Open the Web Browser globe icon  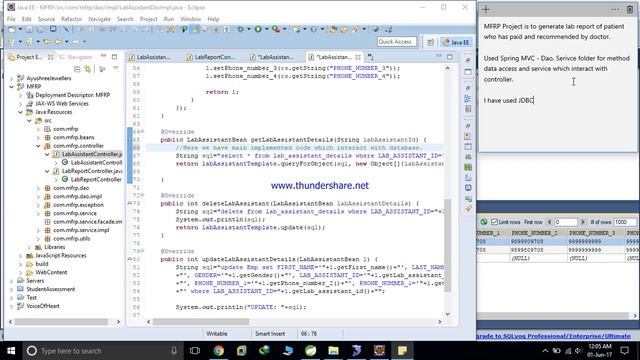(x=375, y=29)
